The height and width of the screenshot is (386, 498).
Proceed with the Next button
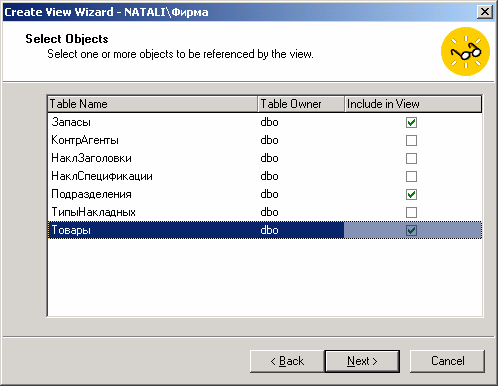click(x=362, y=361)
